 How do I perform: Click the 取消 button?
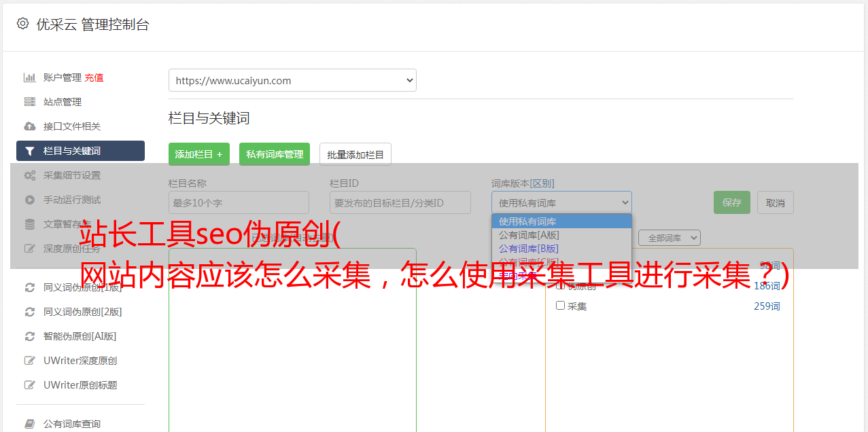[x=776, y=202]
